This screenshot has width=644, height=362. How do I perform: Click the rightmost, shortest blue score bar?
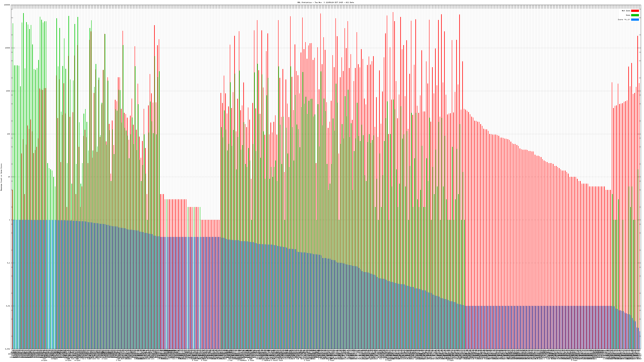click(640, 340)
